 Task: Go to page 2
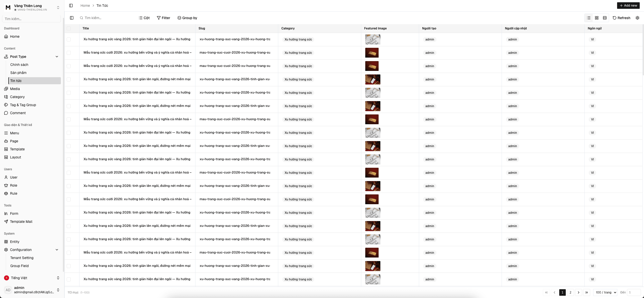click(x=571, y=292)
